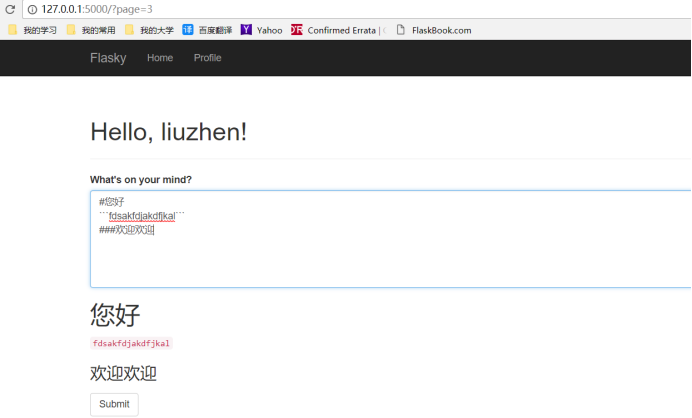Click the previewed 您好 heading
This screenshot has height=418, width=692.
coord(115,315)
